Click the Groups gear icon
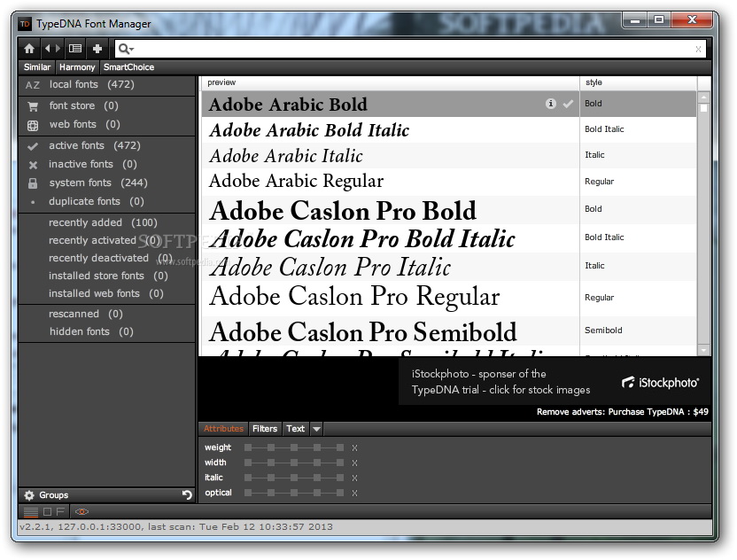Image resolution: width=737 pixels, height=560 pixels. [x=29, y=495]
